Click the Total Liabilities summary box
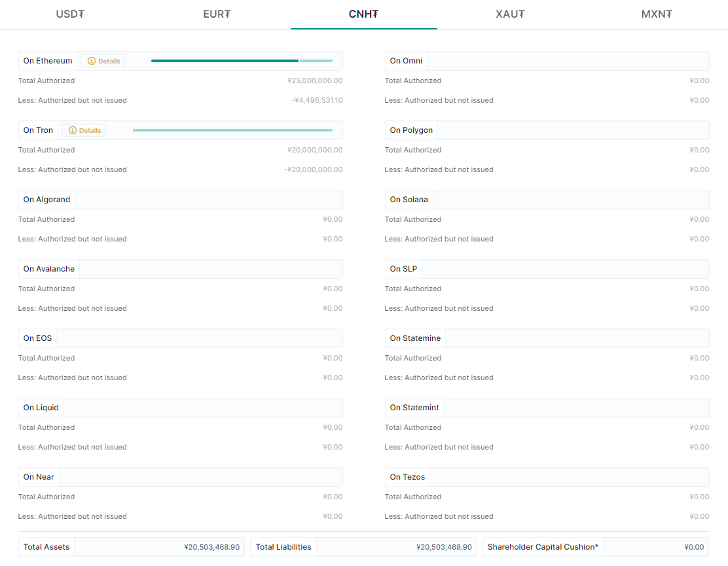The width and height of the screenshot is (728, 566). (363, 547)
